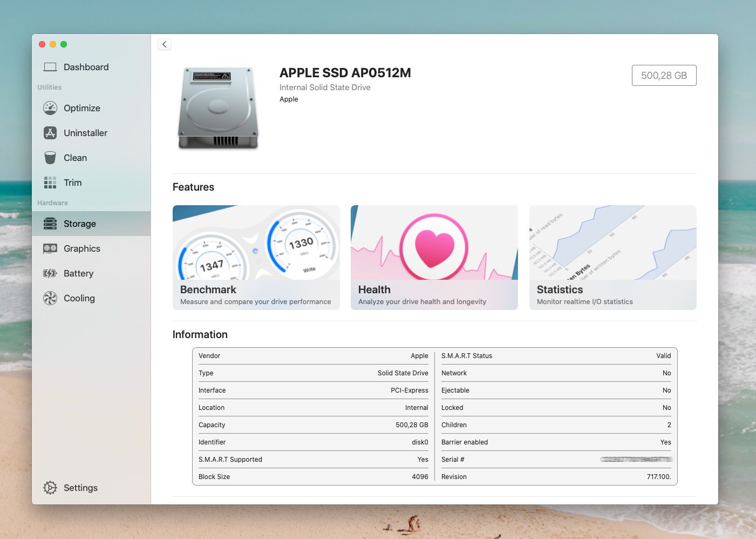Click the Revision value 717.100.
Screen dimensions: 756x539
coord(659,477)
